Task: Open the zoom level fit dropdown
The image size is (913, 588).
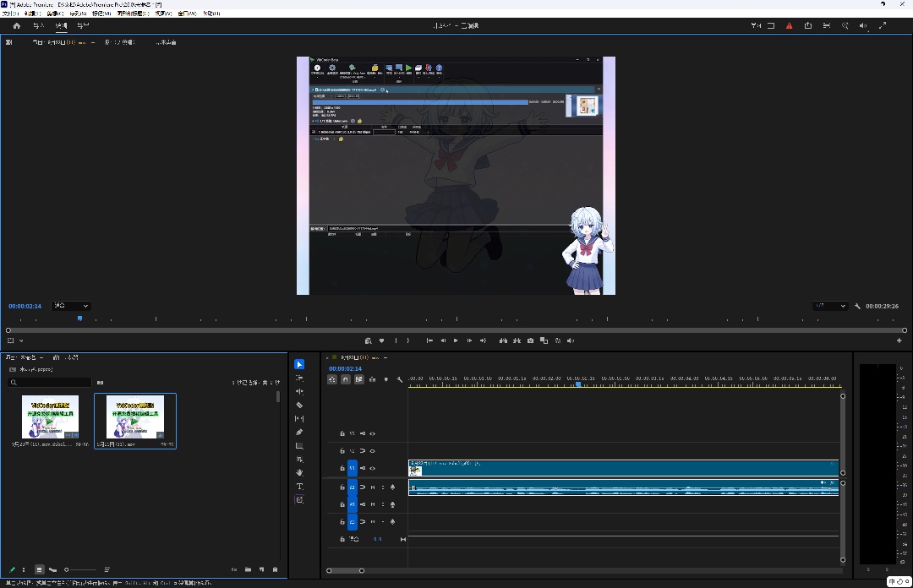Action: pyautogui.click(x=71, y=306)
